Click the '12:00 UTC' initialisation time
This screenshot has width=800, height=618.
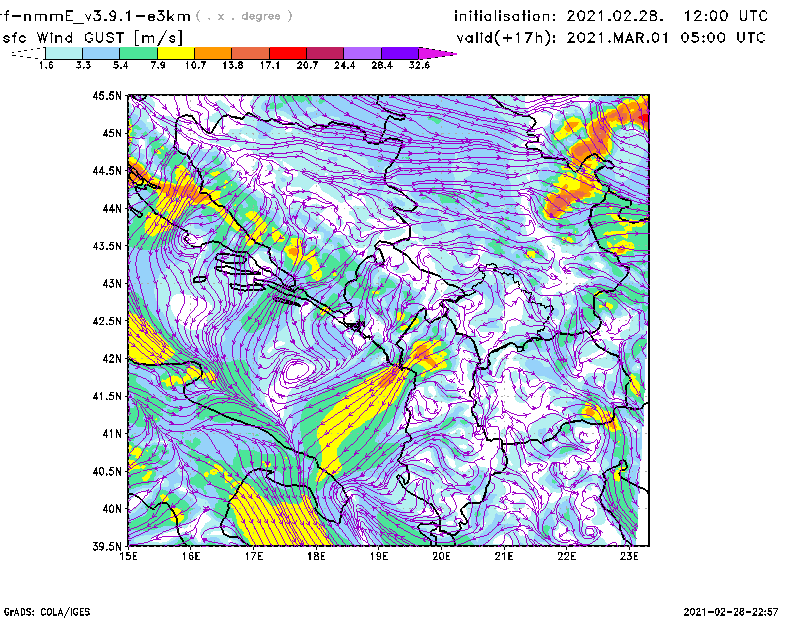pos(726,16)
